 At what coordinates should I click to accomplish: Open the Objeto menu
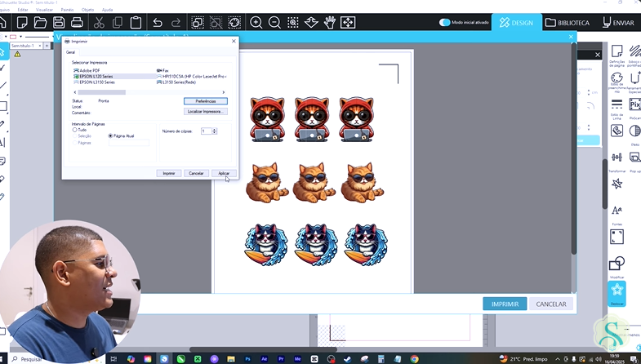(x=87, y=10)
